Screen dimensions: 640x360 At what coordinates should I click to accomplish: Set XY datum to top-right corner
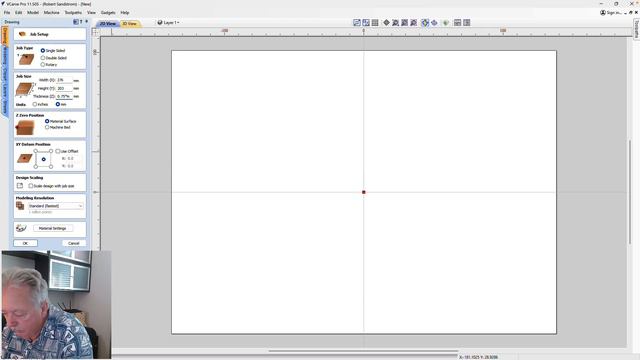click(51, 151)
